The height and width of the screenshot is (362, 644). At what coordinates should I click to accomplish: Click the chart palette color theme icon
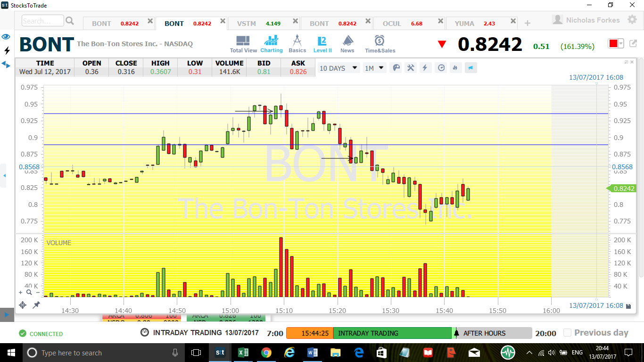(396, 68)
